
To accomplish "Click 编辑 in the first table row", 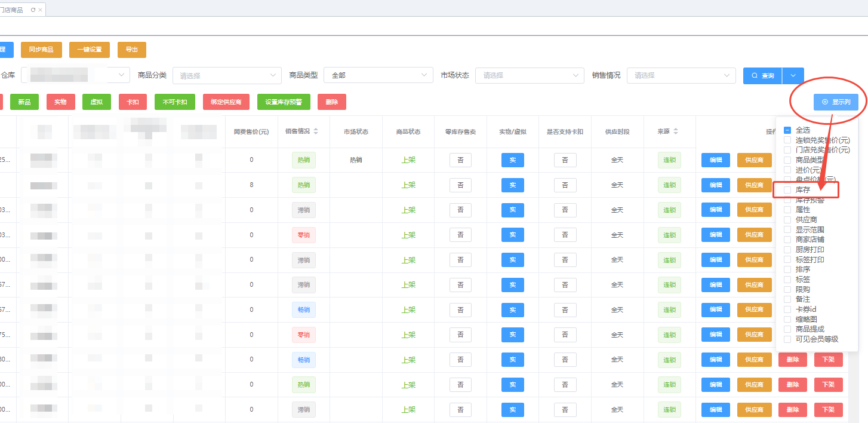I will [715, 160].
